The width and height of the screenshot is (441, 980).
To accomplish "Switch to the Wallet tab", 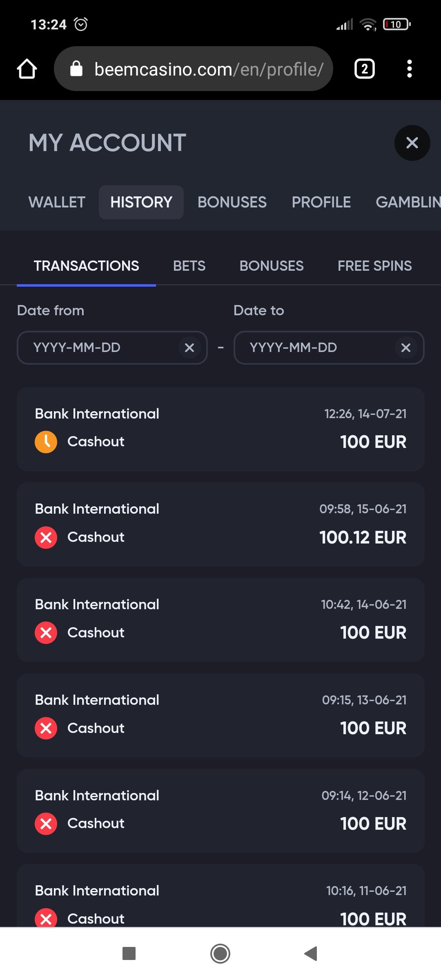I will point(57,202).
